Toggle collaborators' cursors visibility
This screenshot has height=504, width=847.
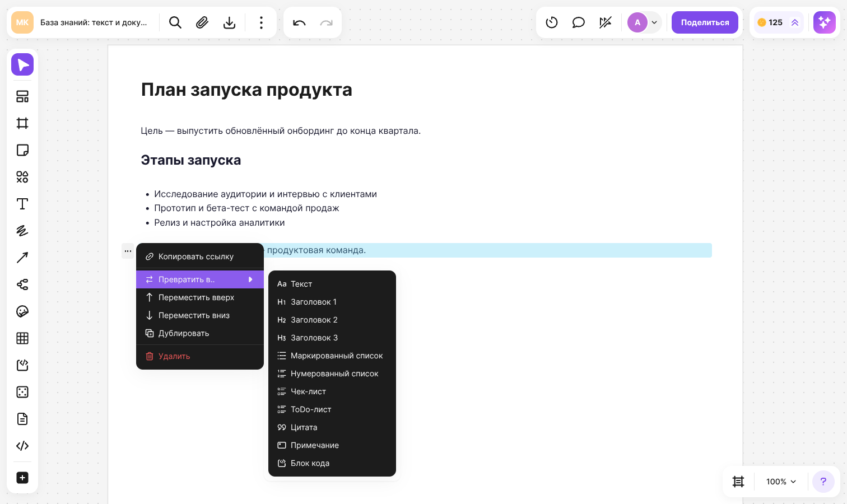[x=606, y=22]
